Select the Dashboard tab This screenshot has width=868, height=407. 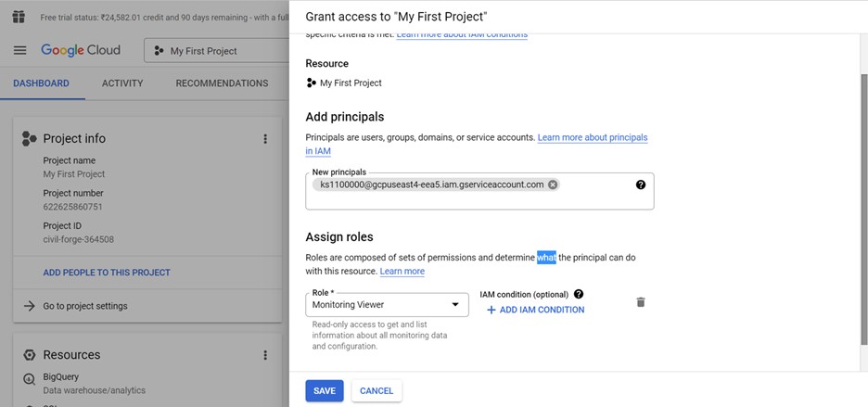(x=41, y=83)
